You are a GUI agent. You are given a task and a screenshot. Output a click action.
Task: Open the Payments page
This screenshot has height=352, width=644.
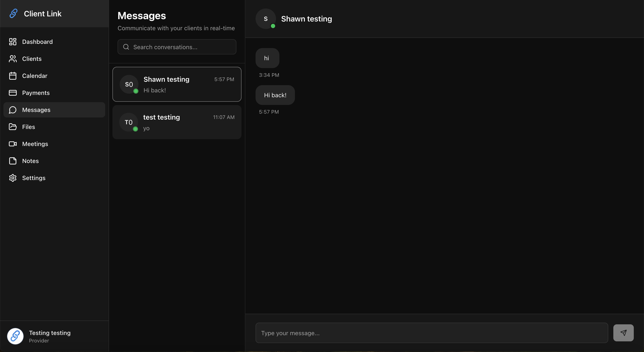36,93
